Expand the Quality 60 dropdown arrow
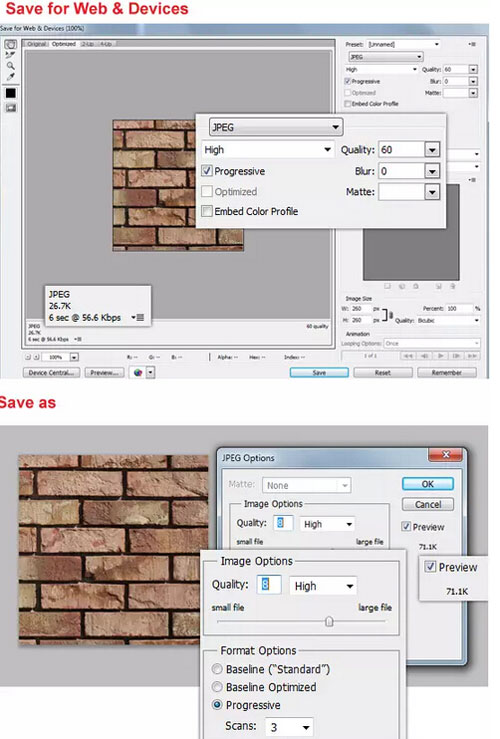This screenshot has width=500, height=739. point(432,150)
